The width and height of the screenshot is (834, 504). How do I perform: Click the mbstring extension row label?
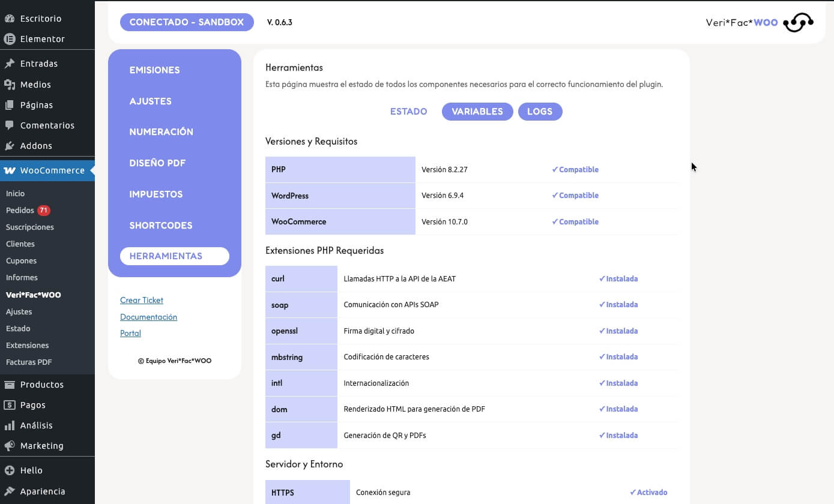(x=301, y=357)
